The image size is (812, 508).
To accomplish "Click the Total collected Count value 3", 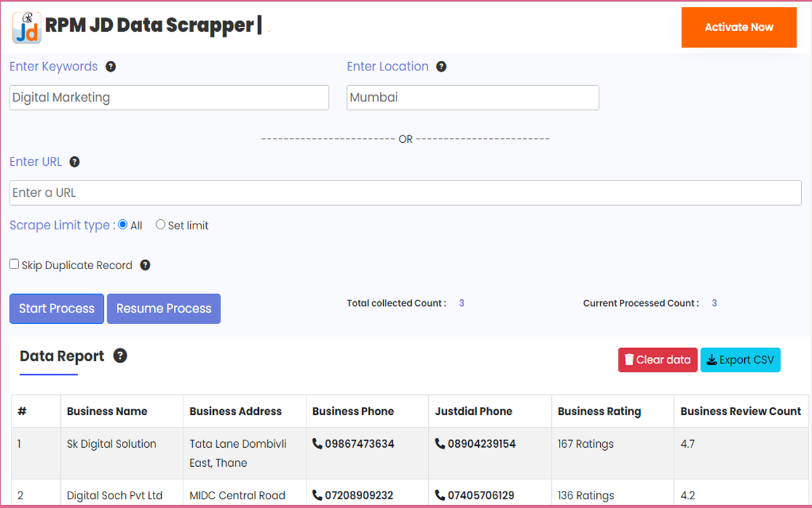I will [462, 304].
